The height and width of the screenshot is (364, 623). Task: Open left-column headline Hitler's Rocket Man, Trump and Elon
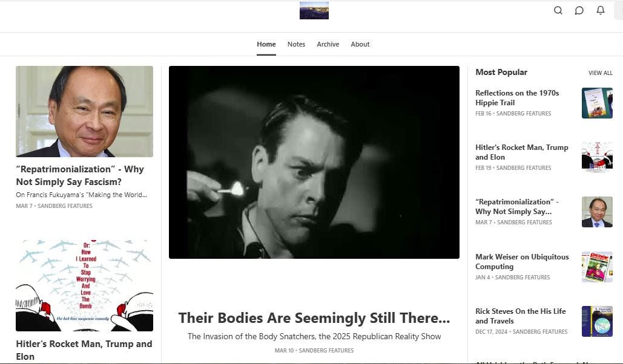84,350
